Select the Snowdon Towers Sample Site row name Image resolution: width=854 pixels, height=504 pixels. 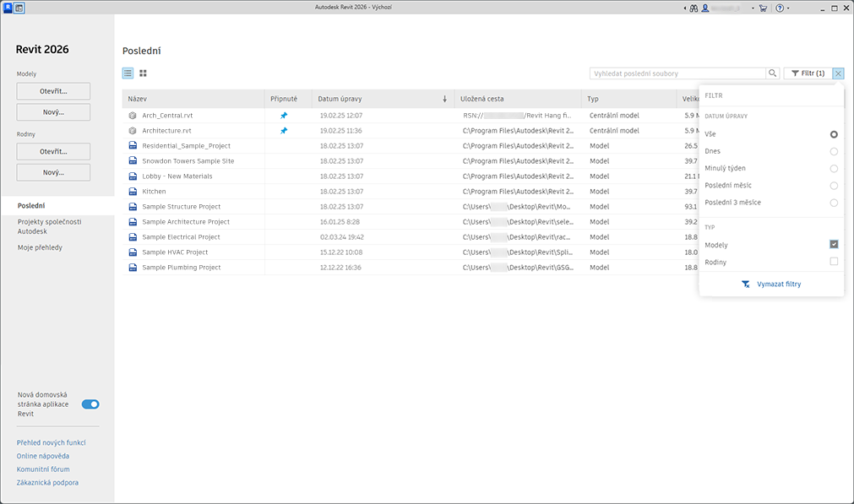188,161
